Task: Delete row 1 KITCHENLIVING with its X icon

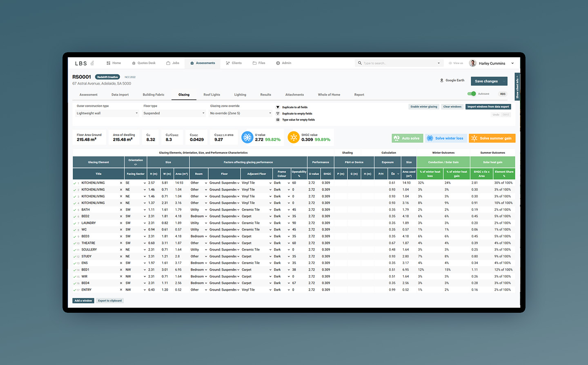Action: tap(121, 183)
